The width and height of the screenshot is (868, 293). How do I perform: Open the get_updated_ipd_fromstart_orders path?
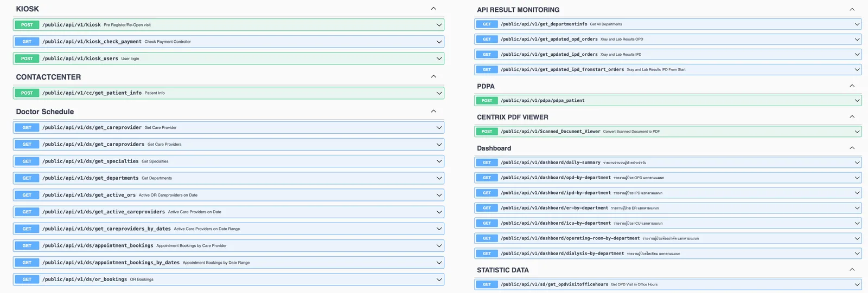[562, 70]
